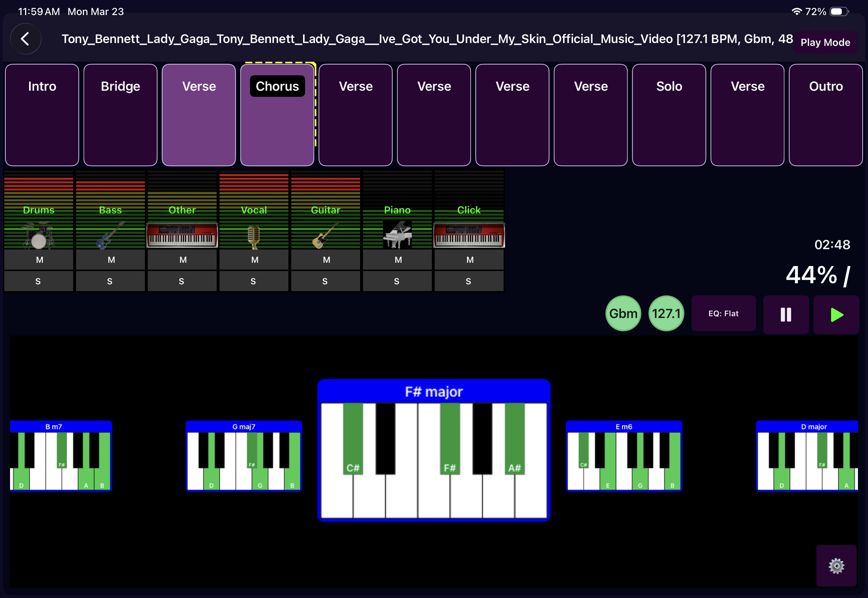Viewport: 868px width, 598px height.
Task: Mute the Drums track
Action: click(39, 259)
